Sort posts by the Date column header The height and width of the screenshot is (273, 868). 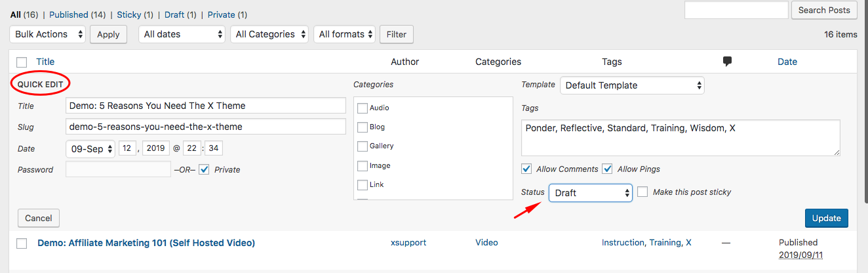(787, 62)
